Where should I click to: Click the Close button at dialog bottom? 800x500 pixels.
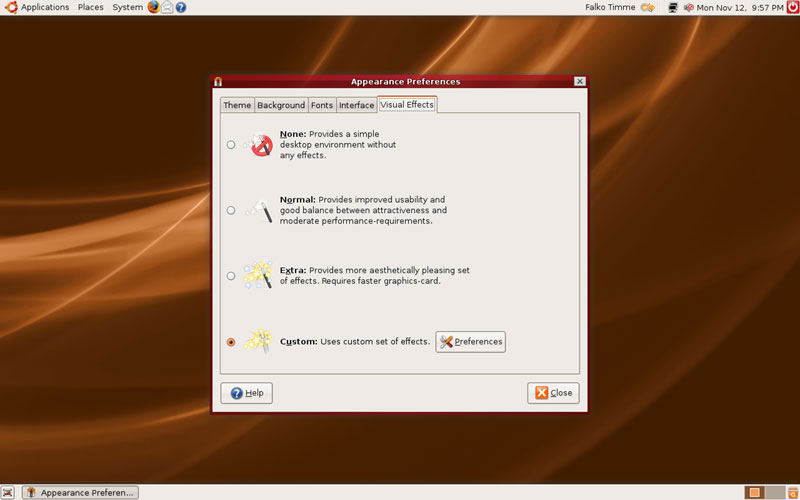553,393
